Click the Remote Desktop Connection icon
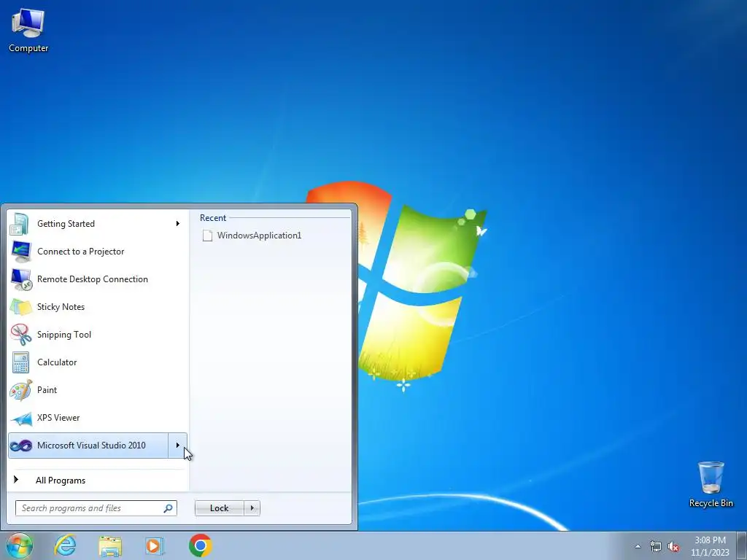This screenshot has width=747, height=560. coord(21,279)
